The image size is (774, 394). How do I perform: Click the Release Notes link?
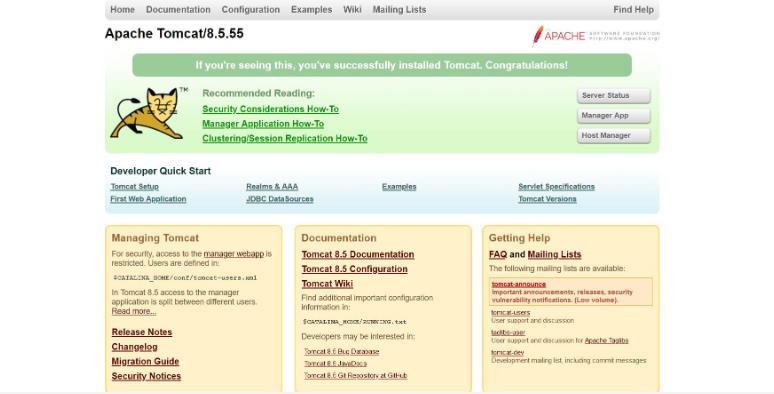click(x=142, y=332)
